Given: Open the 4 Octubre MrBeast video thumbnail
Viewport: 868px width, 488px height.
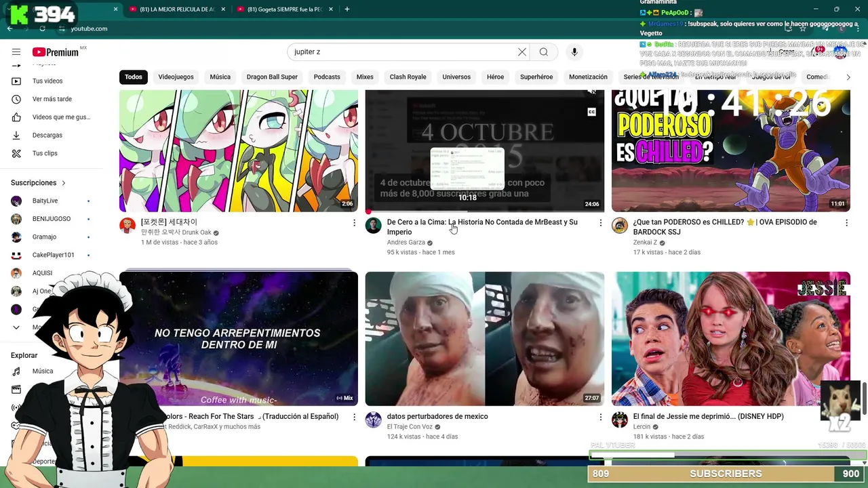Looking at the screenshot, I should [485, 150].
